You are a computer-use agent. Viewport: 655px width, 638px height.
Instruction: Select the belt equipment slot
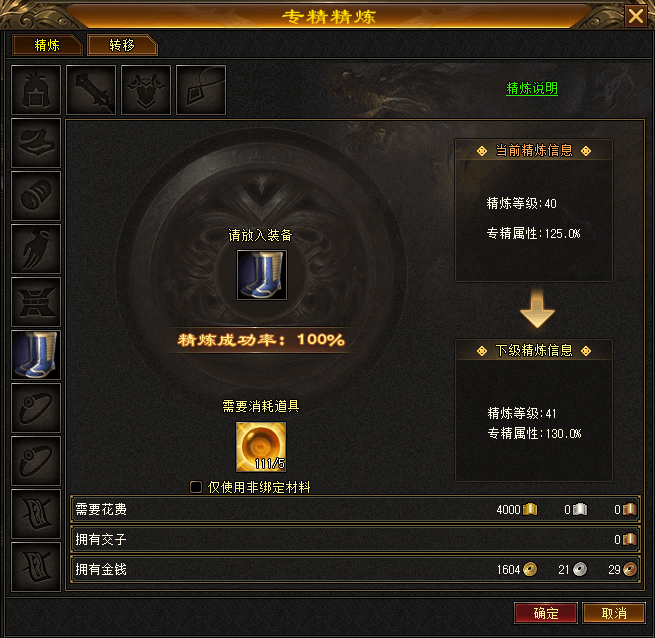(36, 302)
